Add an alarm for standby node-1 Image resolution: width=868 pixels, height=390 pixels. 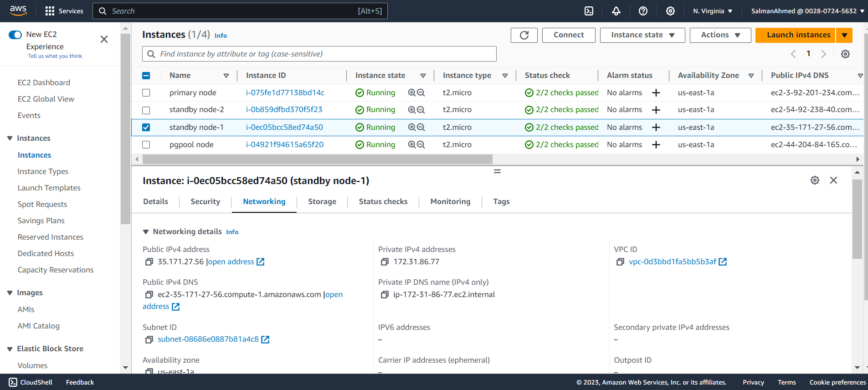656,127
